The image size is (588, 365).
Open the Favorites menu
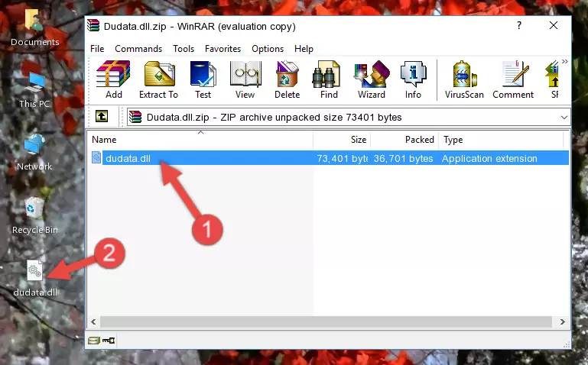click(x=223, y=49)
